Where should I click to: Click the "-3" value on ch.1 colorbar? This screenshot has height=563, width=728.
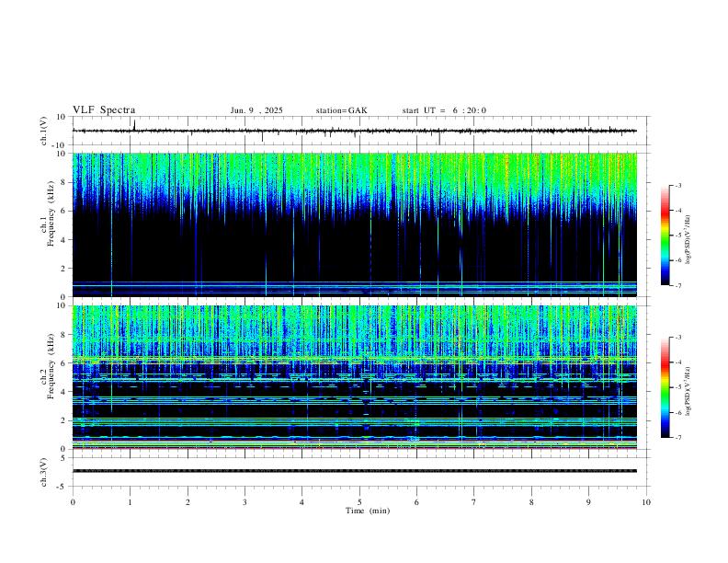point(677,185)
